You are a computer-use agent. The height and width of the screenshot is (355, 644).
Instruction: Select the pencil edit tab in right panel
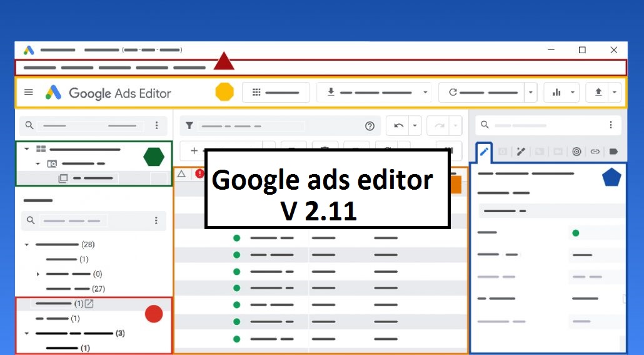click(484, 152)
